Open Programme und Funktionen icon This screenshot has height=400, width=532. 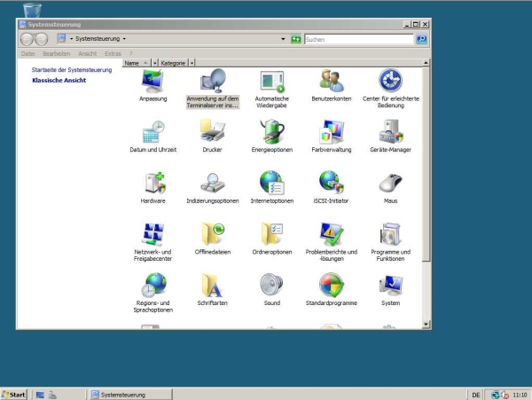pos(390,242)
